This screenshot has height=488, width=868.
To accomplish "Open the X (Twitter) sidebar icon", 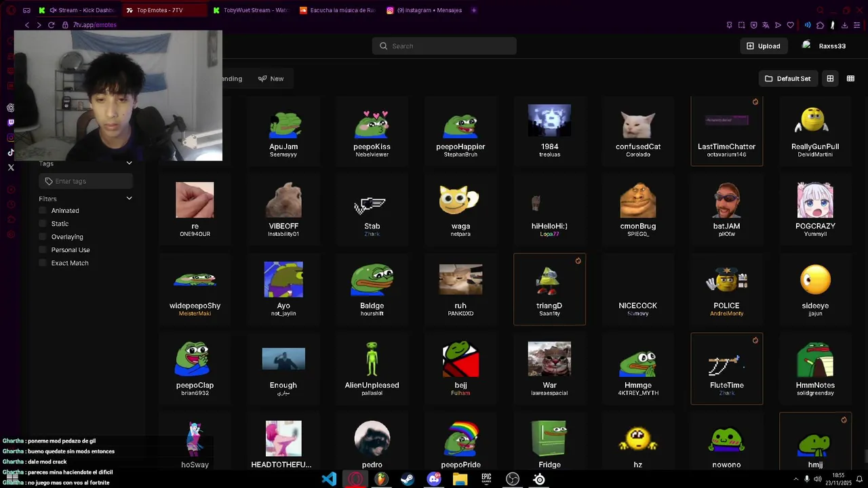I will [x=10, y=167].
